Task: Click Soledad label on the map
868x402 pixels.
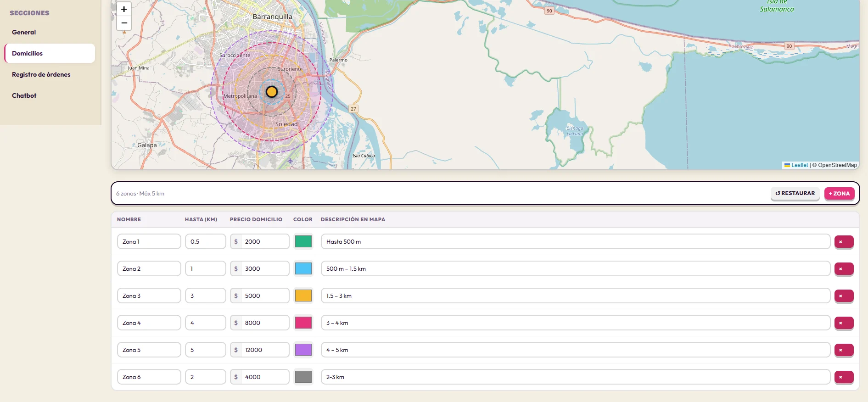Action: point(286,124)
